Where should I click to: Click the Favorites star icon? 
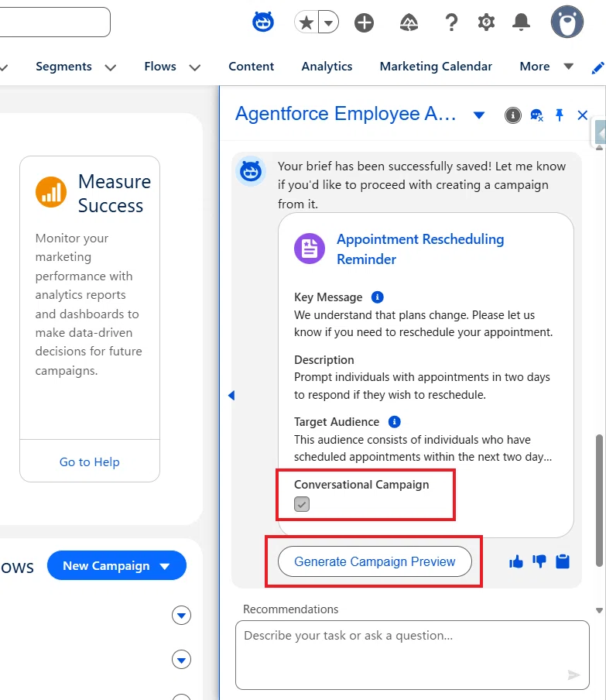coord(306,22)
